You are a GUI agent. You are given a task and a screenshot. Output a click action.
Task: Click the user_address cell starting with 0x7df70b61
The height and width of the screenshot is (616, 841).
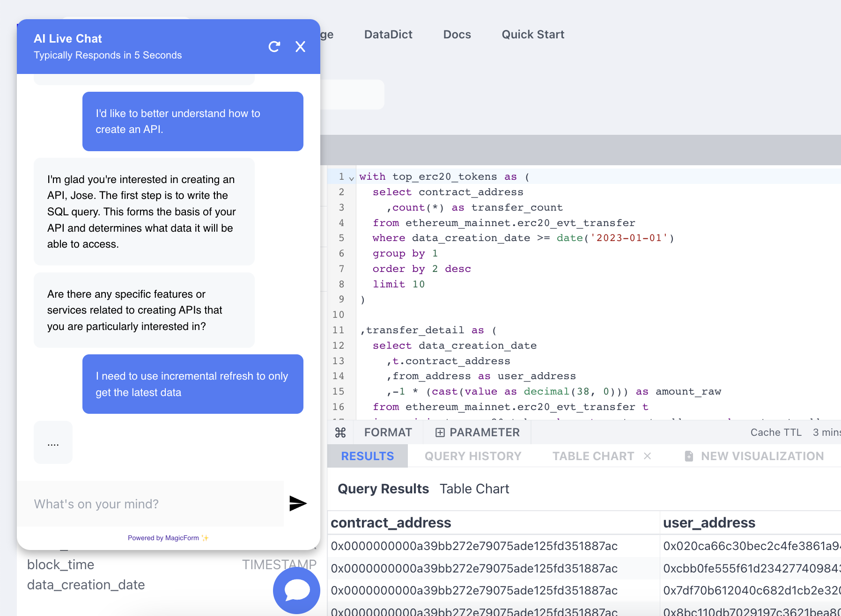click(752, 590)
